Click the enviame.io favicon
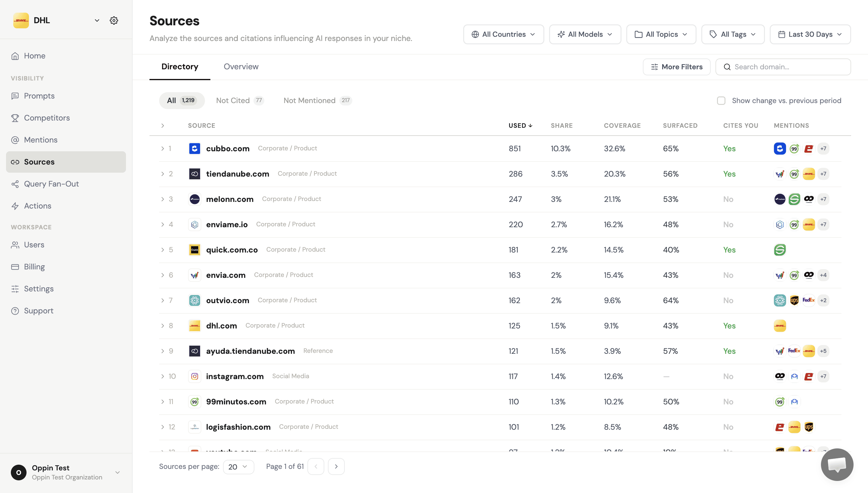This screenshot has height=493, width=868. pyautogui.click(x=195, y=225)
